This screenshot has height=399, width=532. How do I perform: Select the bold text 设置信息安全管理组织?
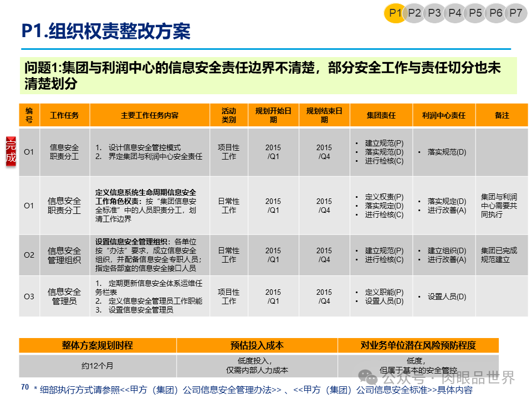[132, 242]
